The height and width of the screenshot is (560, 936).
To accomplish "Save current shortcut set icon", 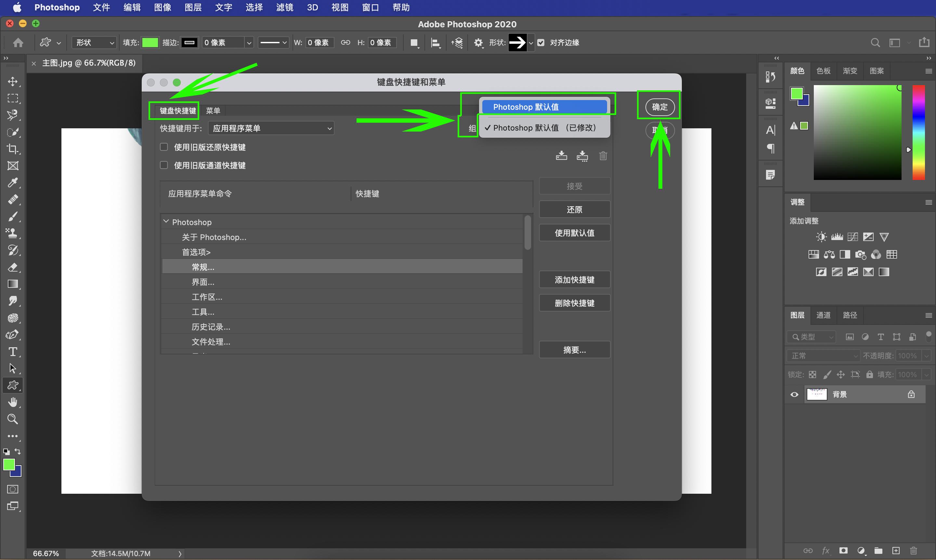I will coord(562,156).
